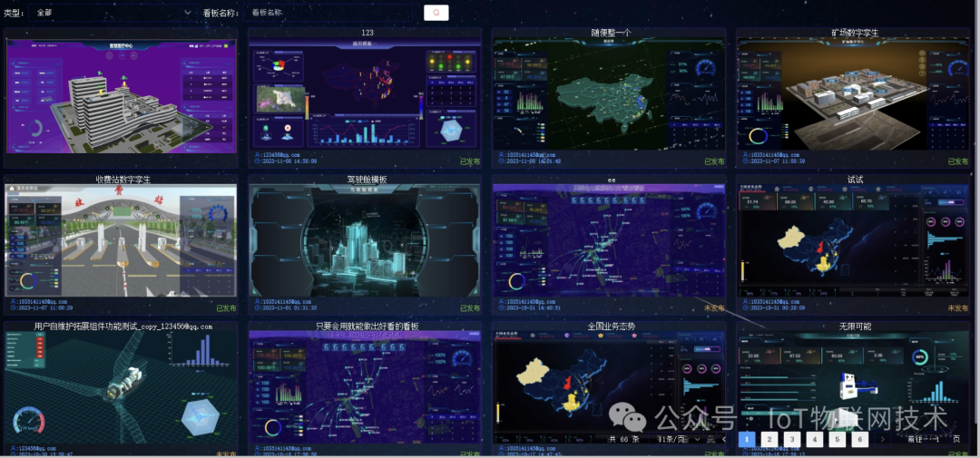This screenshot has height=458, width=980.
Task: Open the purple hospital building dashboard thumbnail
Action: pos(122,96)
